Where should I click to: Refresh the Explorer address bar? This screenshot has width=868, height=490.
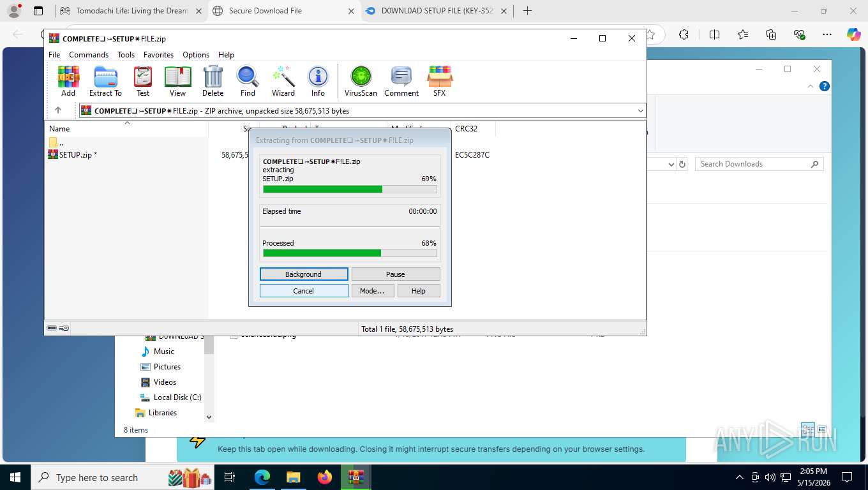coord(682,164)
